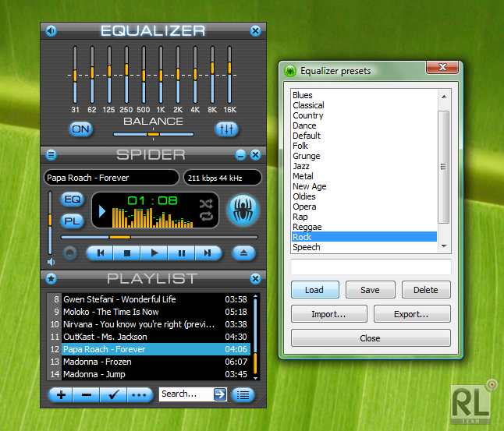Toggle the EQ panel button
The width and height of the screenshot is (504, 431).
point(73,200)
